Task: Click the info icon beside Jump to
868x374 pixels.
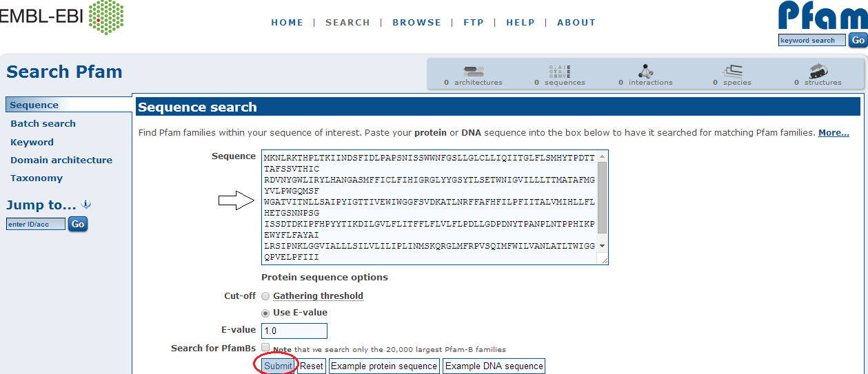Action: click(86, 205)
